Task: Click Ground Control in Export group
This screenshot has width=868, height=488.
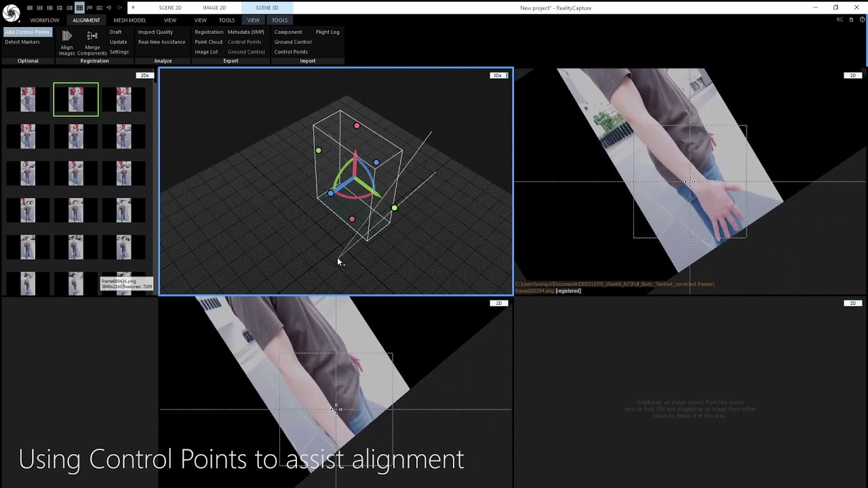Action: point(246,52)
